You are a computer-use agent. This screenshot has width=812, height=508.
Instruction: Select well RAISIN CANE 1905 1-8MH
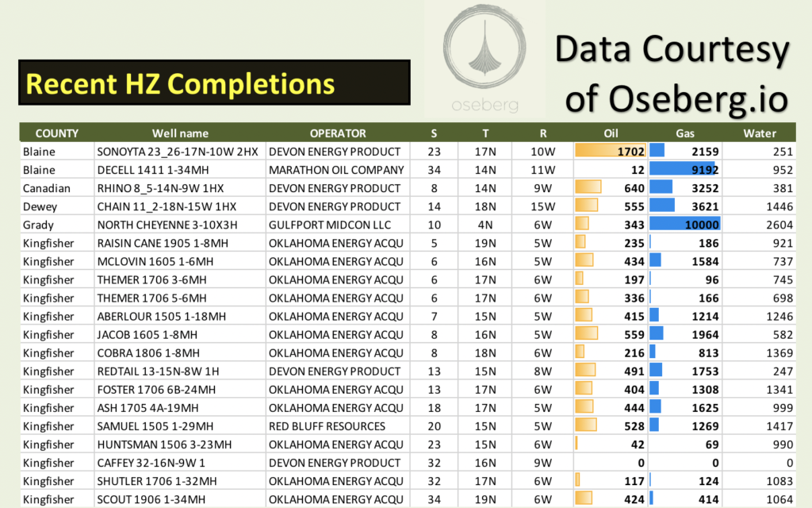[163, 243]
